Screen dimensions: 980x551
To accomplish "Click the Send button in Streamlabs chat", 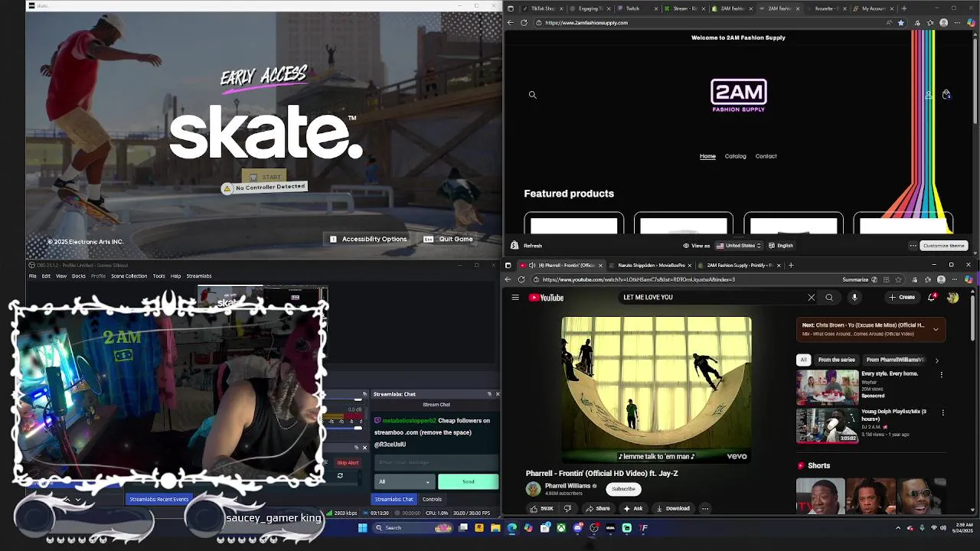I will (x=468, y=481).
